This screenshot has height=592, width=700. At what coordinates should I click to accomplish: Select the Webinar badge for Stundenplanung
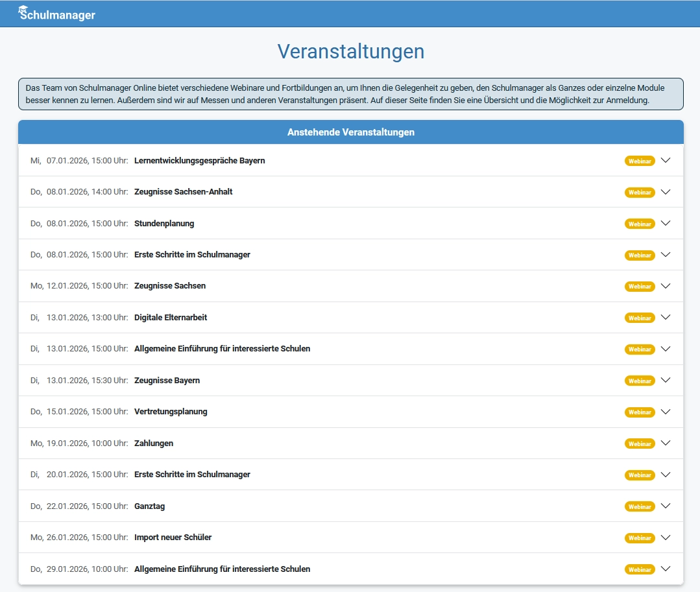[640, 223]
